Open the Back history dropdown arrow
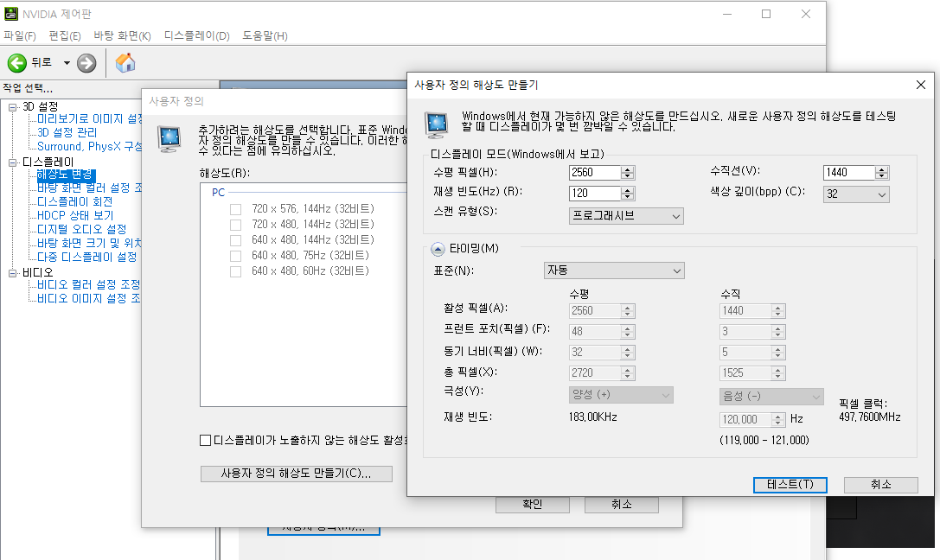 [67, 63]
